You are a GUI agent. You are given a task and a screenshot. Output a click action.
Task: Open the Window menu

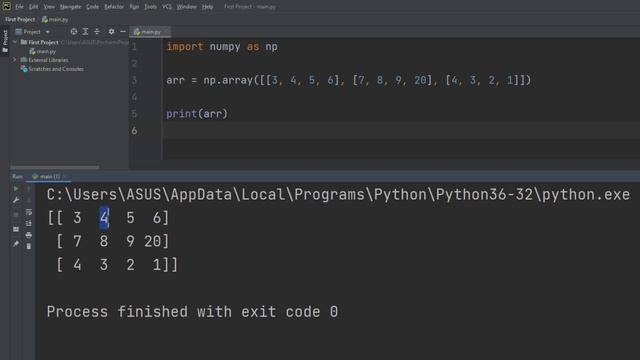point(187,7)
